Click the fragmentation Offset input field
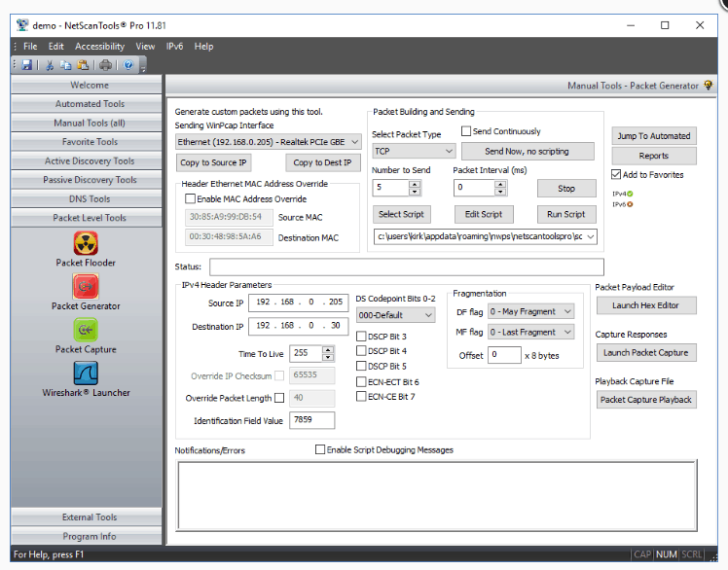Screen dimensions: 728x570 (504, 355)
